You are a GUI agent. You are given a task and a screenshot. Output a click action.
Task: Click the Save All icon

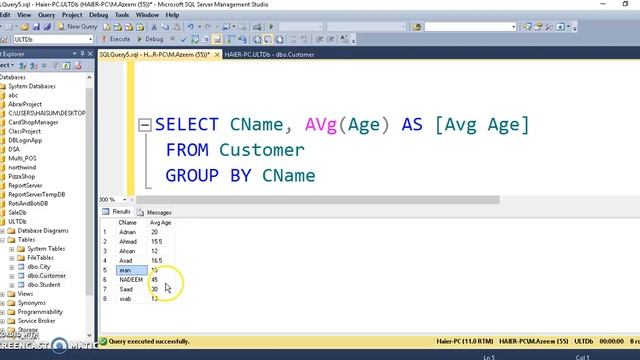(x=47, y=27)
